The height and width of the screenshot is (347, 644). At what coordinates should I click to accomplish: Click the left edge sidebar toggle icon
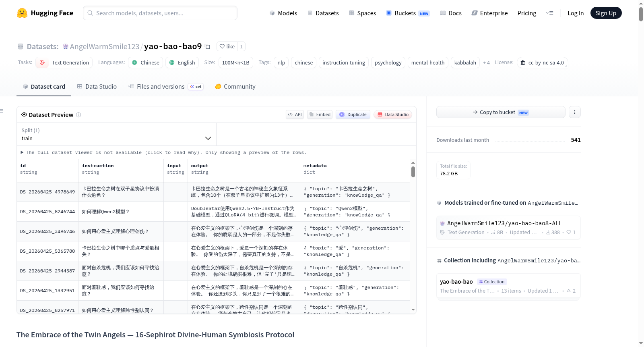2,111
